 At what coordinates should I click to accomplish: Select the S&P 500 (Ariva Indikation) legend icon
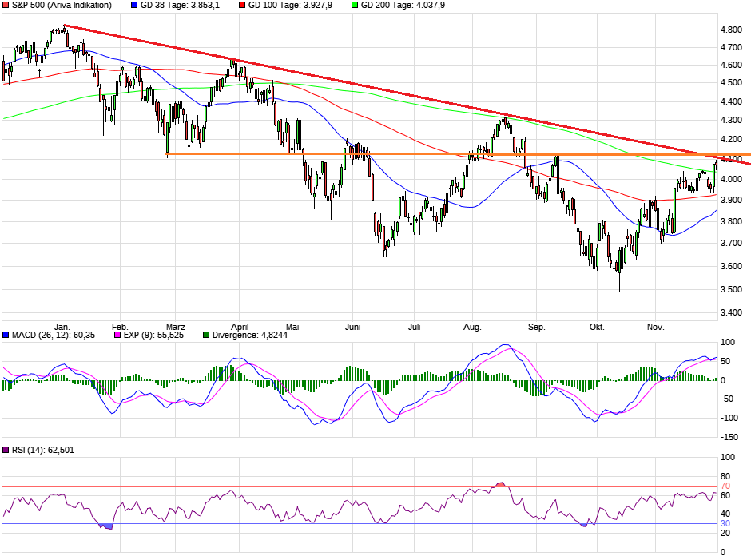(6, 6)
